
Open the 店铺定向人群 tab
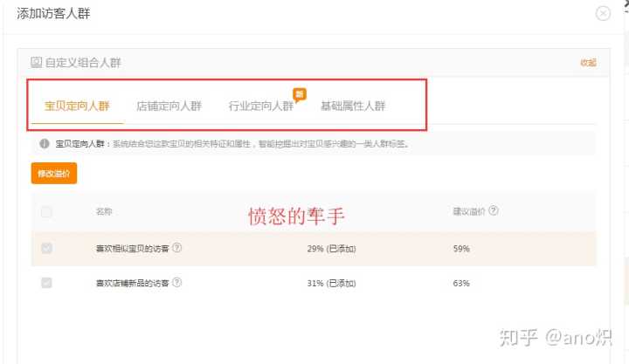click(169, 106)
